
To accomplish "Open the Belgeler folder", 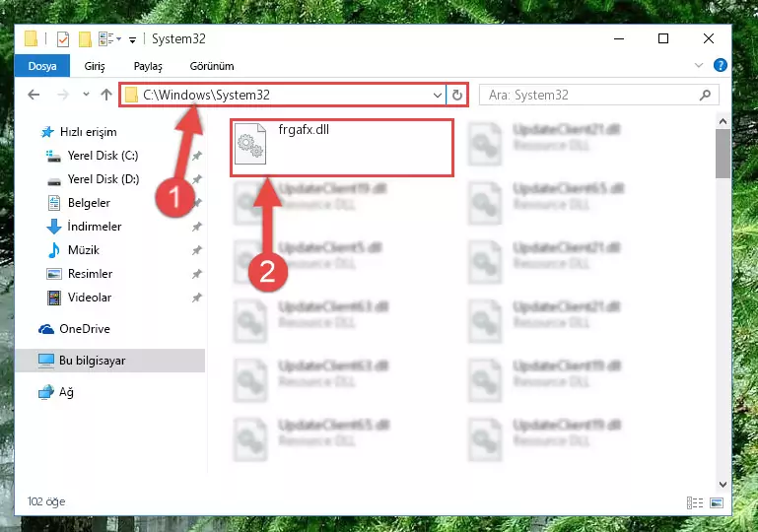I will tap(89, 203).
